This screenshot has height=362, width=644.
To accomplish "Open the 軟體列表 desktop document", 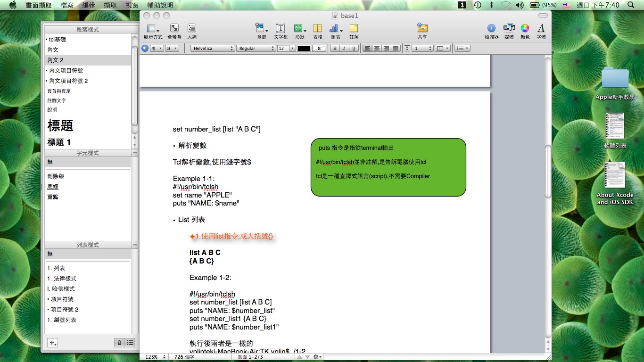I will coord(615,131).
